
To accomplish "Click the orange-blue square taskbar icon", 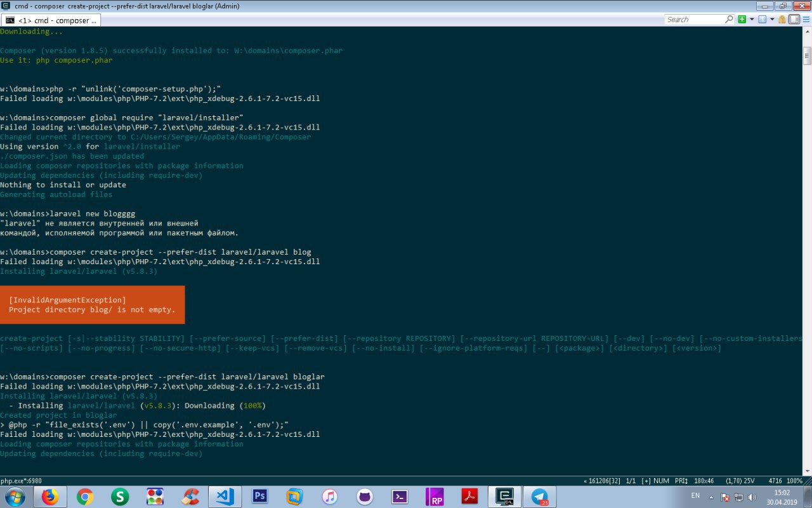I will point(294,497).
